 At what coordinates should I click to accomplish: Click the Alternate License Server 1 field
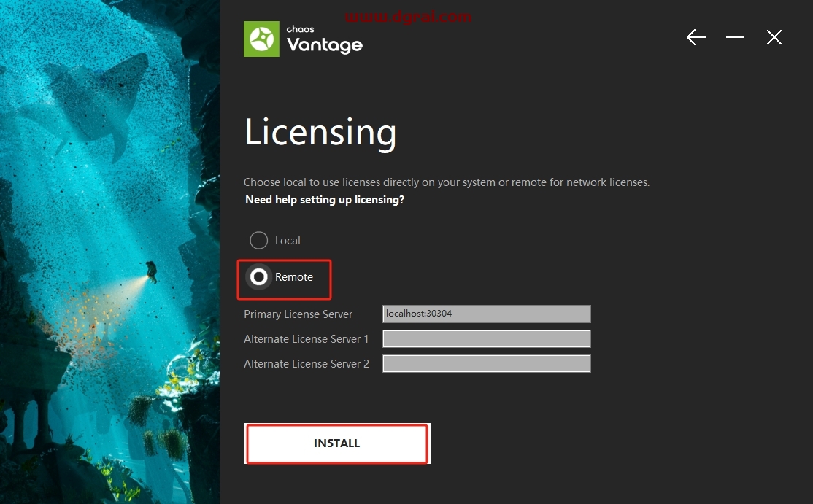coord(486,339)
